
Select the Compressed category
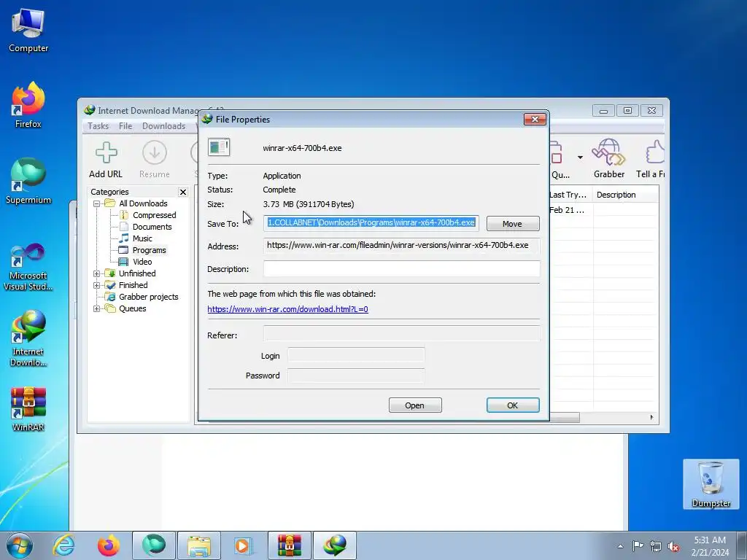tap(154, 215)
